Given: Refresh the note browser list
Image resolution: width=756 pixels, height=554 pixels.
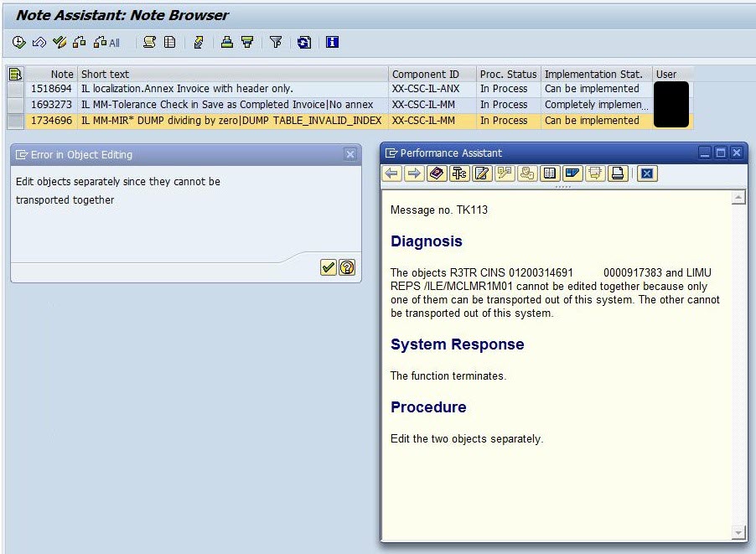Looking at the screenshot, I should 304,43.
